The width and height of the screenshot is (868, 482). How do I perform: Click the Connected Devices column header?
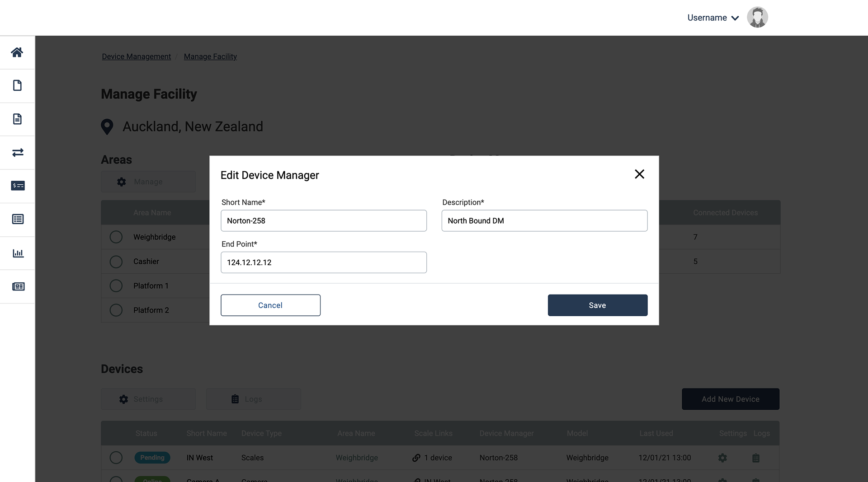tap(725, 213)
